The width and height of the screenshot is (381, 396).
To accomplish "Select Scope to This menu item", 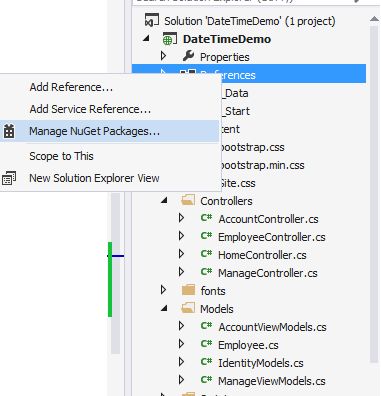I will tap(61, 156).
